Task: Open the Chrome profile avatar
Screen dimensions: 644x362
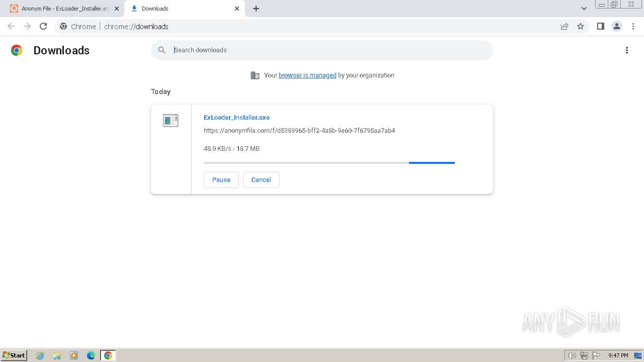Action: (617, 26)
